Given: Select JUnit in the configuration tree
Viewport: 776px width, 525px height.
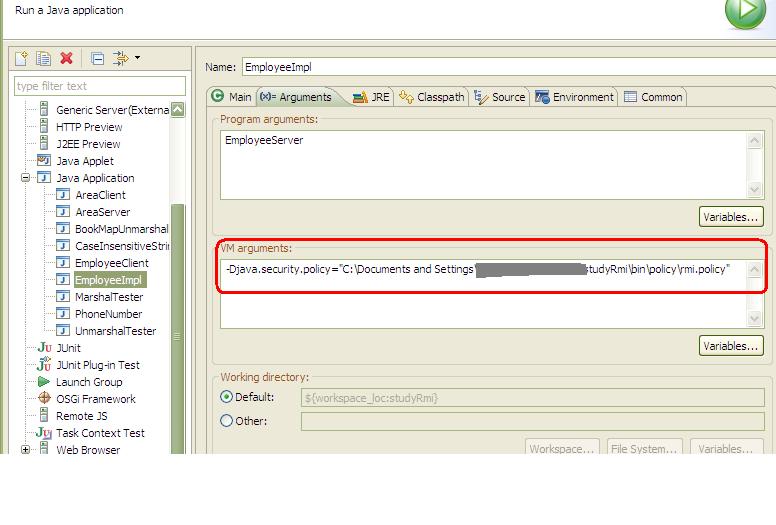Looking at the screenshot, I should (68, 348).
